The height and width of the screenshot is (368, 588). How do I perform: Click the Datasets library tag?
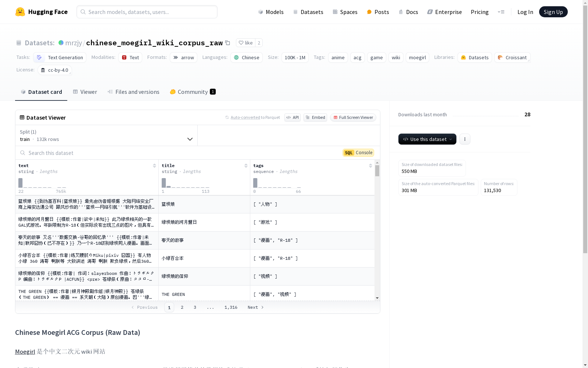pyautogui.click(x=474, y=57)
